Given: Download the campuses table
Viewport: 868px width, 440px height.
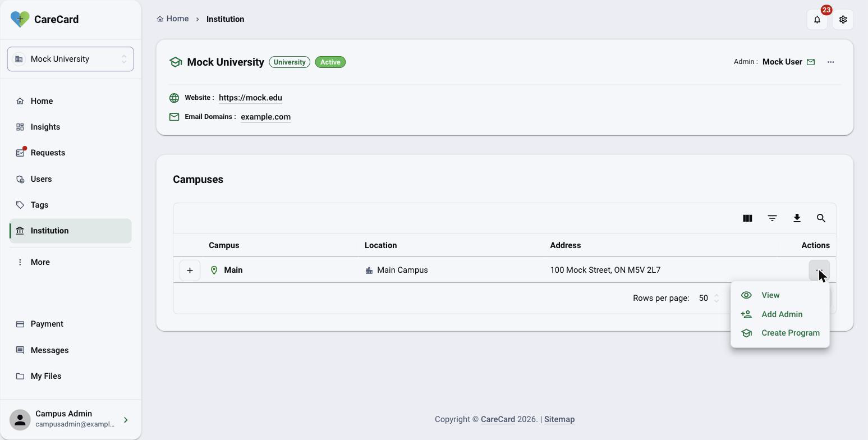Looking at the screenshot, I should pyautogui.click(x=797, y=218).
